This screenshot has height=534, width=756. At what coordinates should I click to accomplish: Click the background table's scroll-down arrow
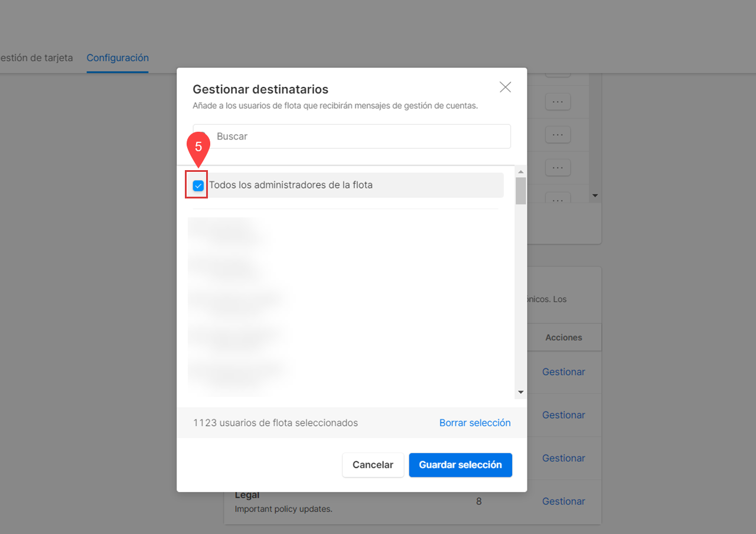pyautogui.click(x=595, y=196)
